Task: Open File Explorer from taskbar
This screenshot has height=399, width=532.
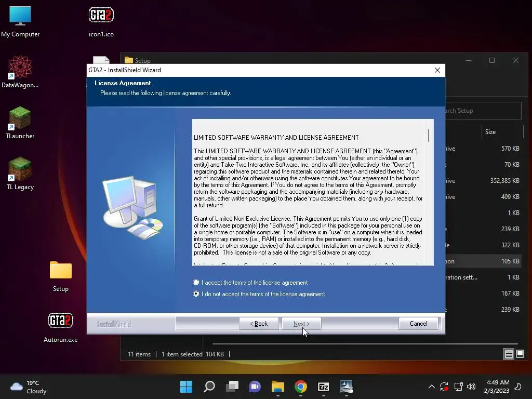Action: 278,387
